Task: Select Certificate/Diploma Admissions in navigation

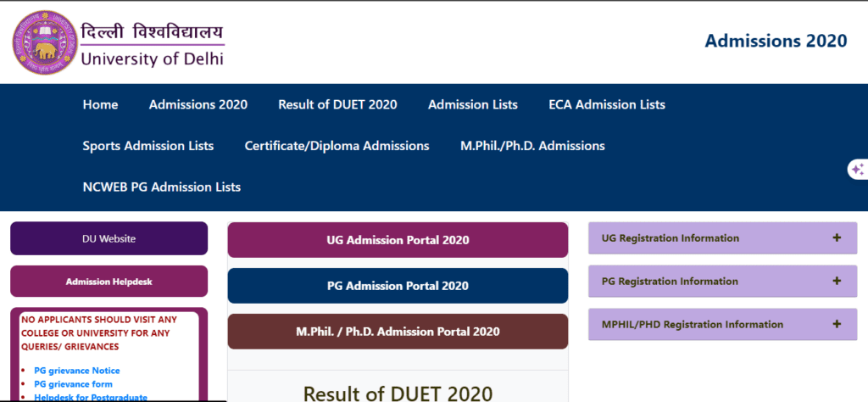Action: click(x=337, y=146)
